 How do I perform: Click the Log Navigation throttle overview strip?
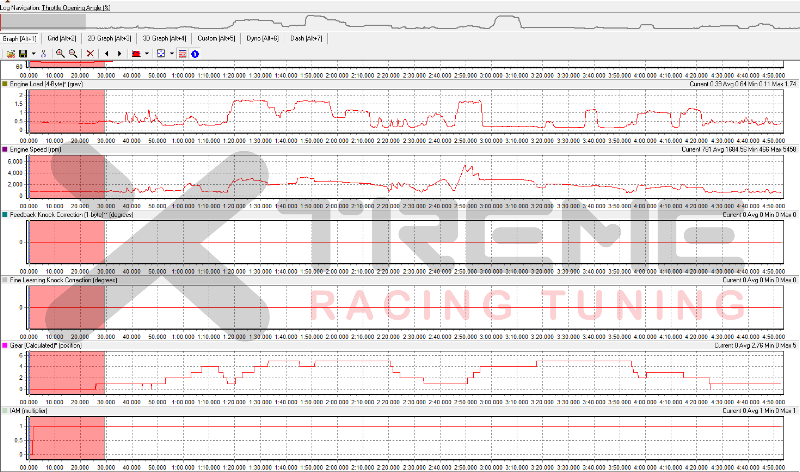click(400, 21)
